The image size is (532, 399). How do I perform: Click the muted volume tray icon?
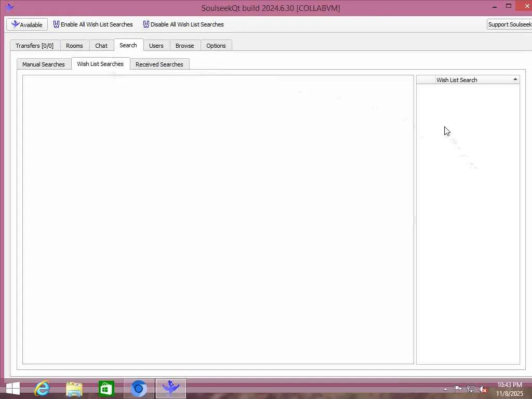(483, 389)
